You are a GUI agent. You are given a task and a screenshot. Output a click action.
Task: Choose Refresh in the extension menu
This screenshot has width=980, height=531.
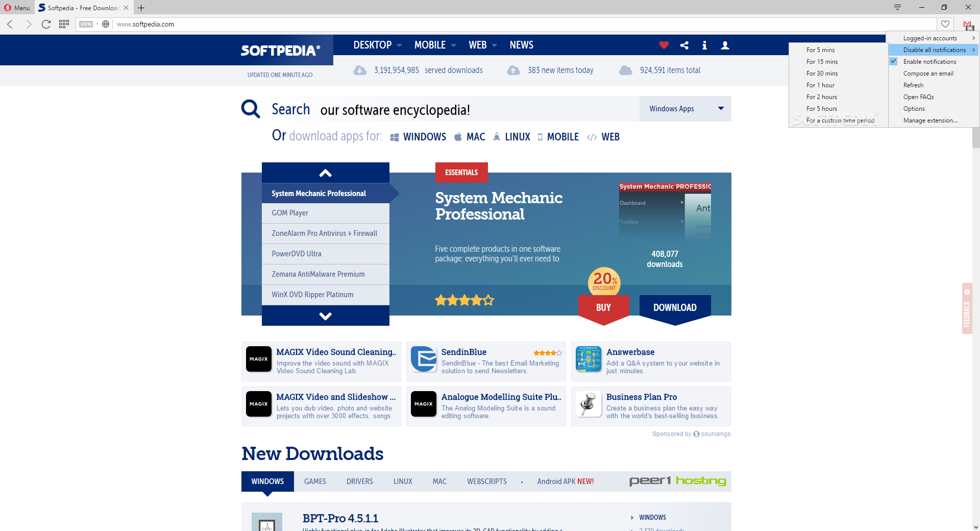click(x=934, y=85)
